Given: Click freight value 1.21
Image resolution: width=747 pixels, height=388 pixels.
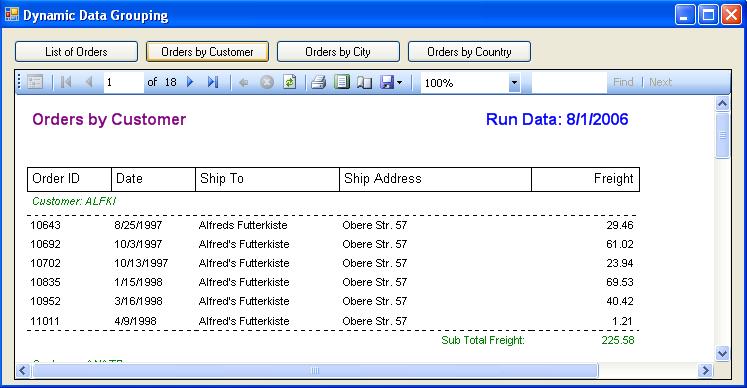Looking at the screenshot, I should pos(622,321).
